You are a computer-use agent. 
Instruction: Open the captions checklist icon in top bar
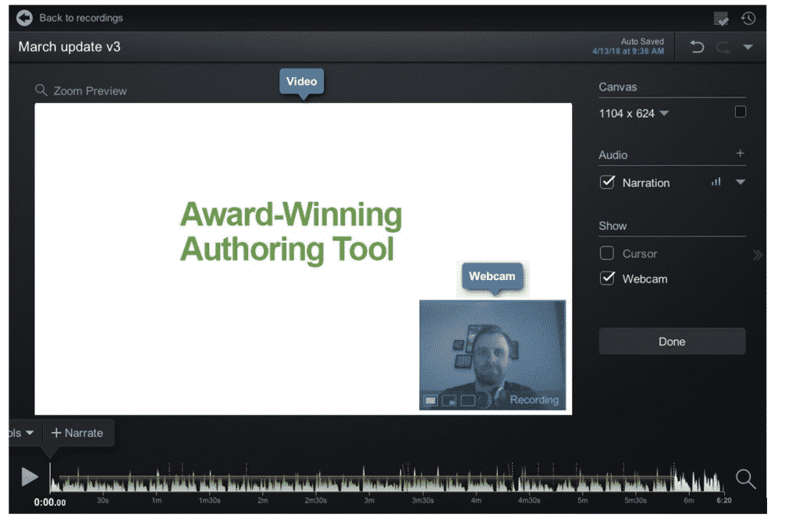pyautogui.click(x=721, y=19)
